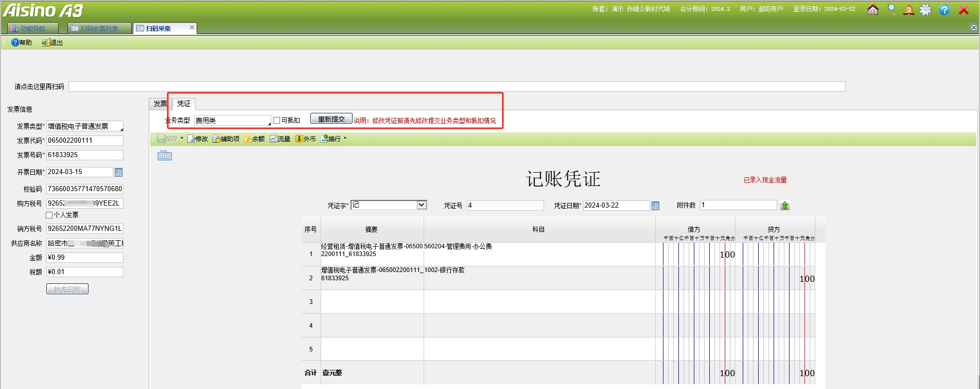
Task: Click the 金额 input field
Action: pos(85,258)
